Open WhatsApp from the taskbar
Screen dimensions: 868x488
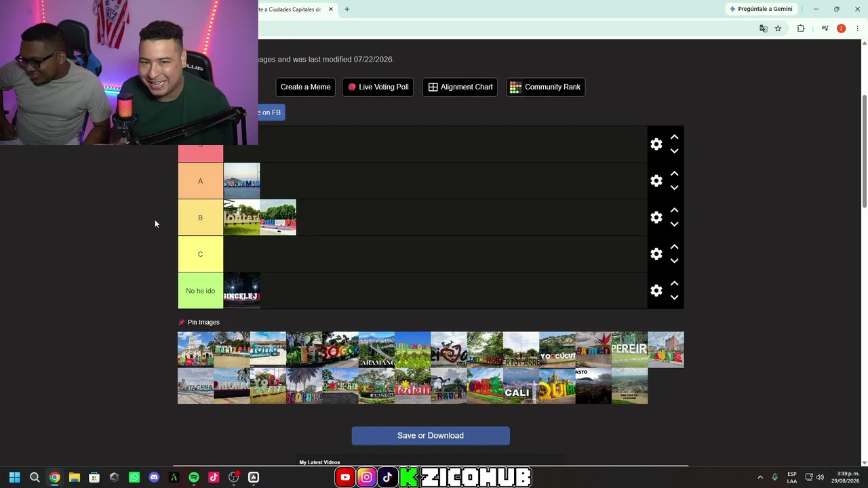tap(134, 478)
